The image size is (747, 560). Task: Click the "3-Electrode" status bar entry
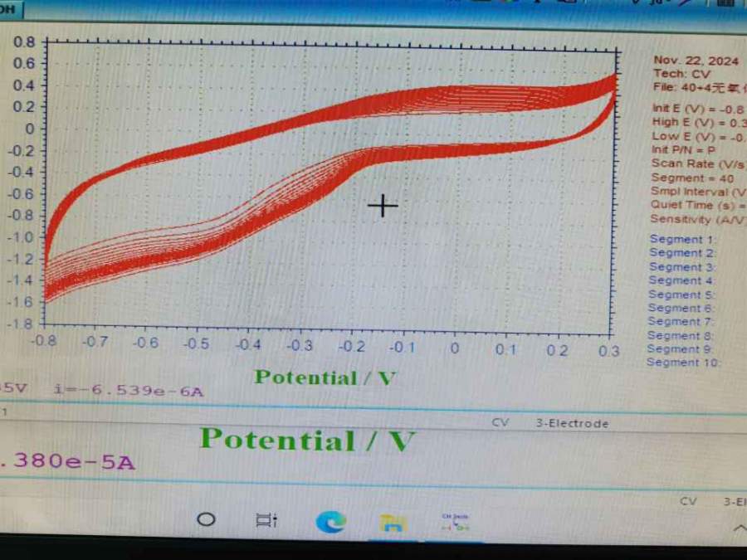pyautogui.click(x=572, y=423)
